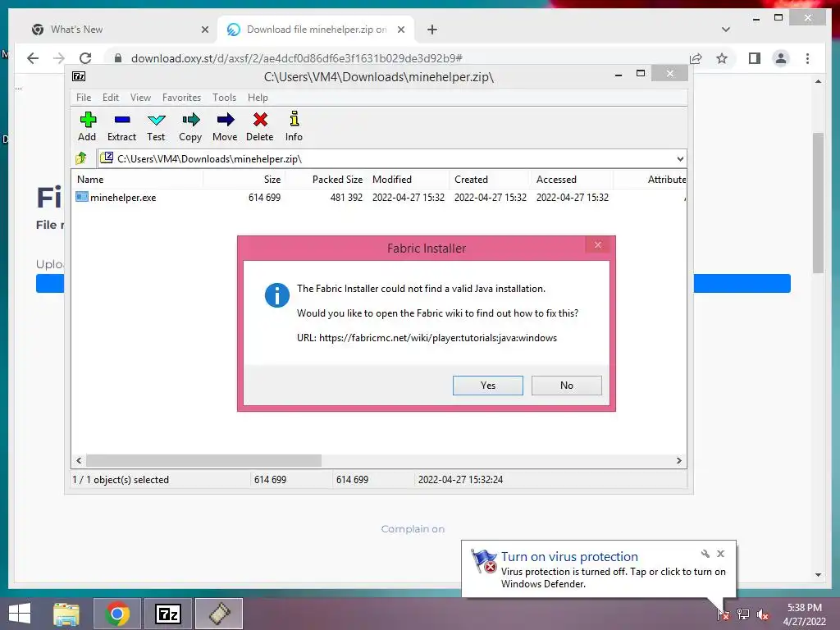Run the Test archive tool
This screenshot has height=630, width=840.
click(157, 120)
